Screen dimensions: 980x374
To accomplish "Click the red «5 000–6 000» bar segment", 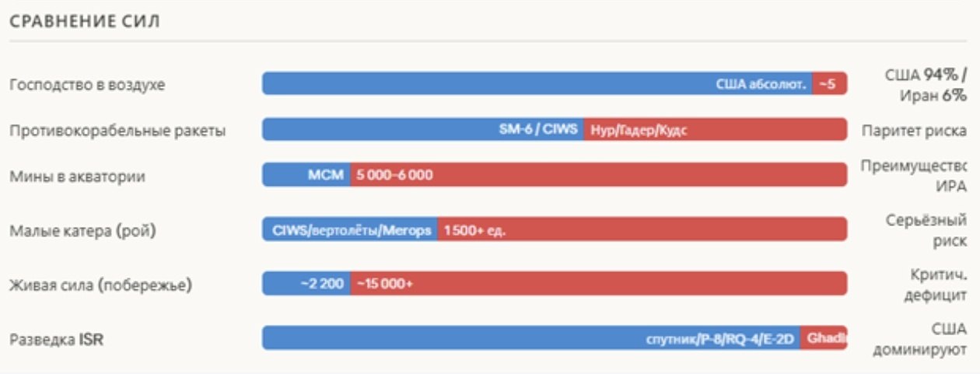I will [598, 175].
